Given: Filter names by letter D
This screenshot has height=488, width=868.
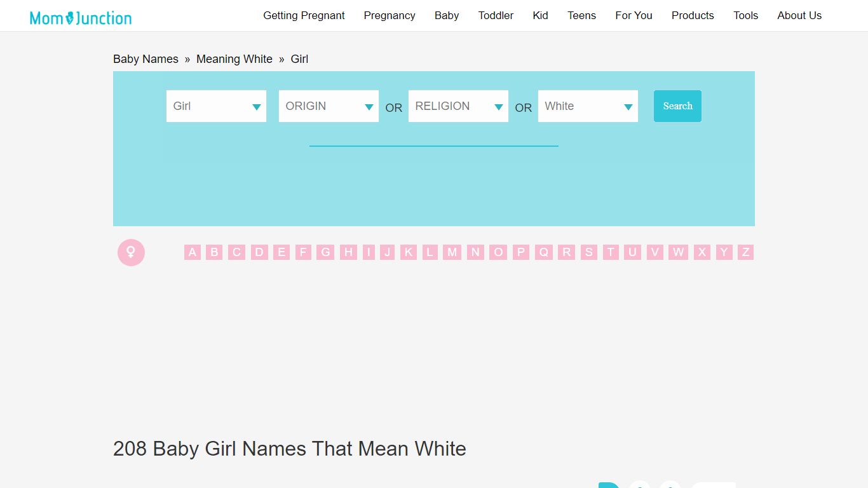Looking at the screenshot, I should (x=259, y=252).
